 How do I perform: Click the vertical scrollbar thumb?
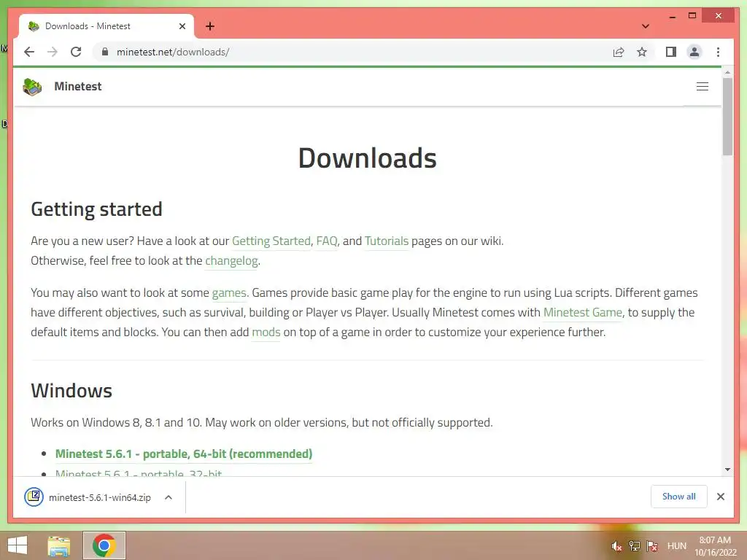727,117
